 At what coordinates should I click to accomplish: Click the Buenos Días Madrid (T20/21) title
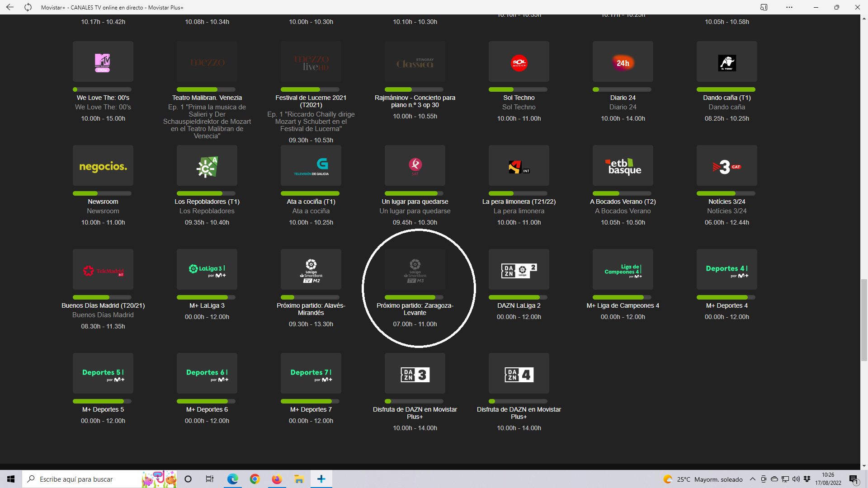click(103, 305)
